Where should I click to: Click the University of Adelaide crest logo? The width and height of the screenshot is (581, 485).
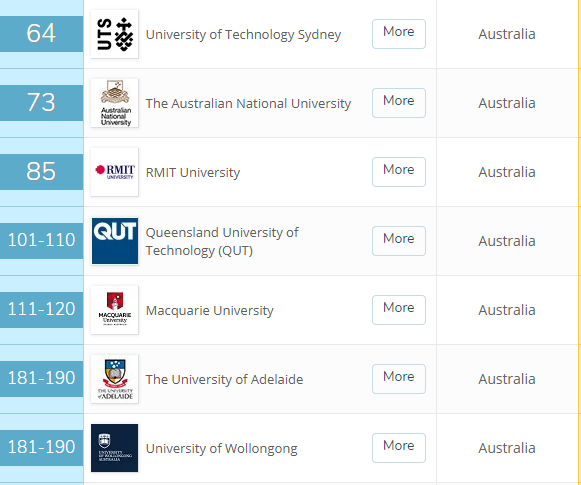tap(114, 379)
